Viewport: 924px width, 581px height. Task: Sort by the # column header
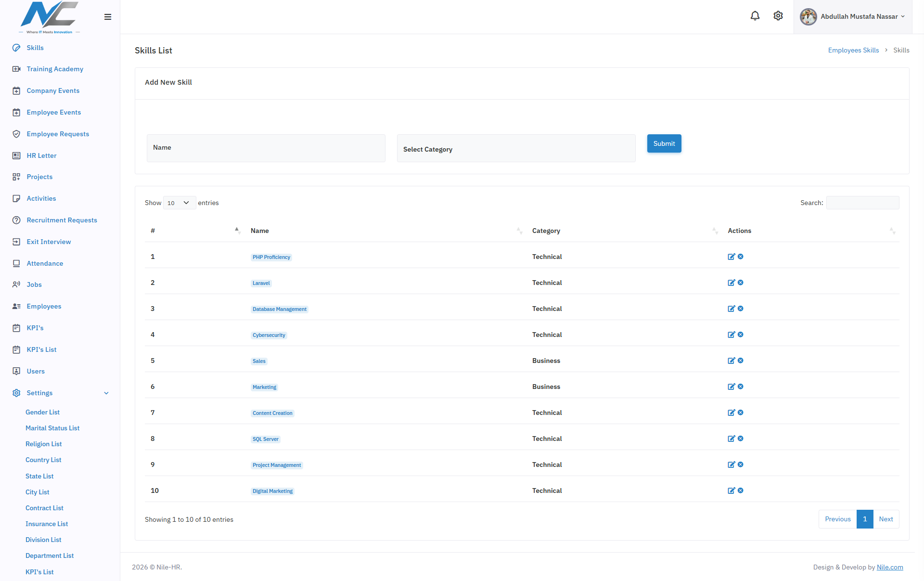[195, 231]
